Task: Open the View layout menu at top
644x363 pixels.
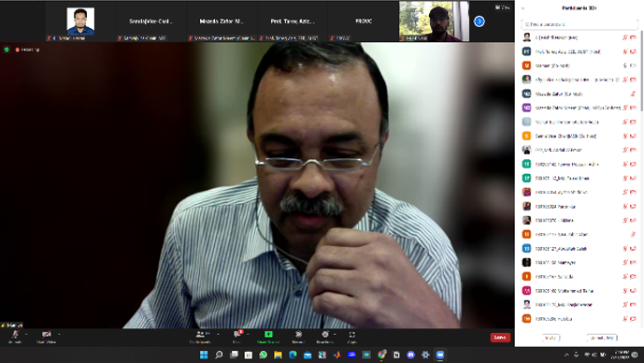Action: [x=502, y=7]
